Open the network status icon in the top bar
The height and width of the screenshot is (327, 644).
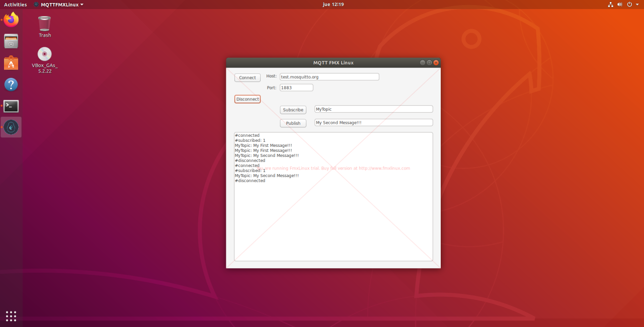(610, 5)
